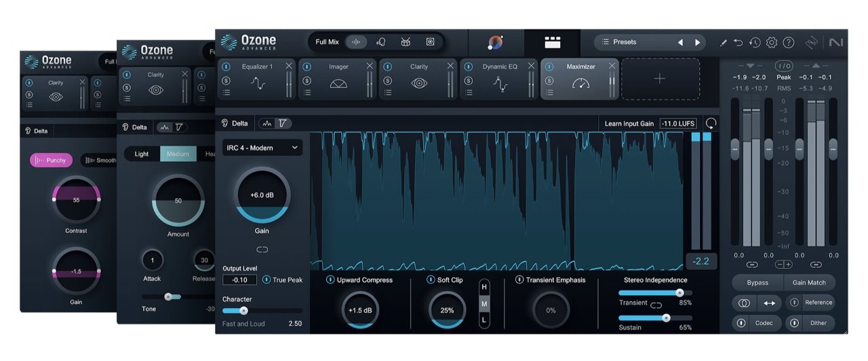Adjust the Character slider
The width and height of the screenshot is (868, 361).
point(262,311)
